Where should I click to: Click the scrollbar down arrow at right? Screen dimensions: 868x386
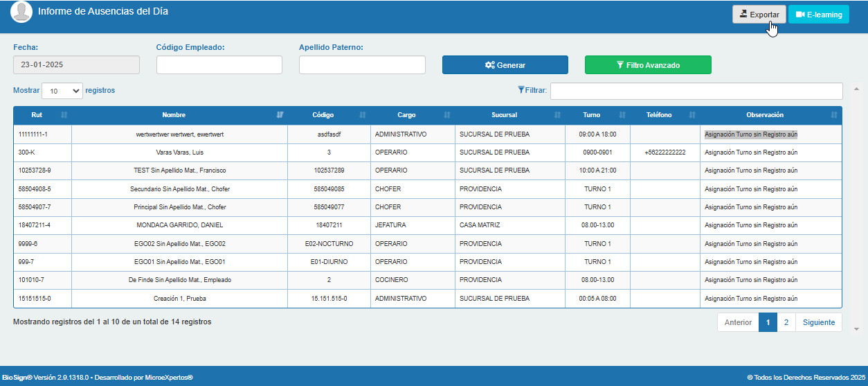coord(858,328)
